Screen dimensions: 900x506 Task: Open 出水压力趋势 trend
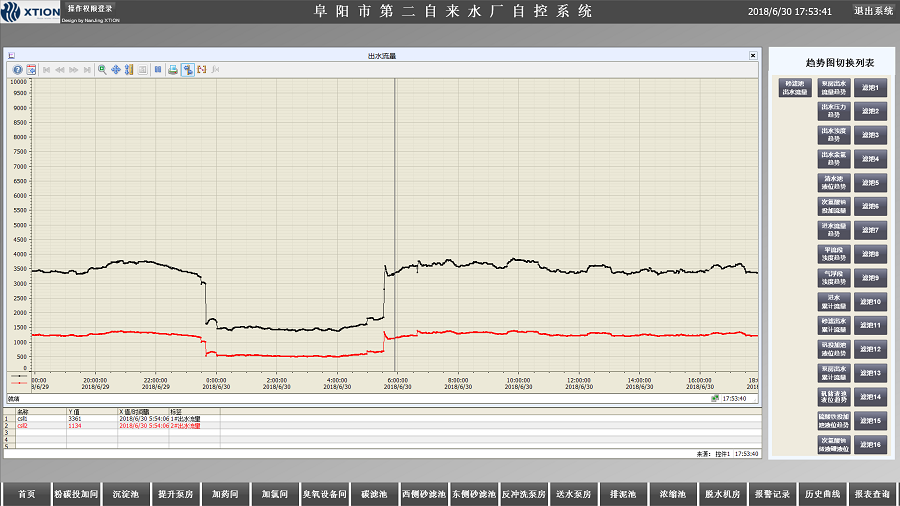834,111
